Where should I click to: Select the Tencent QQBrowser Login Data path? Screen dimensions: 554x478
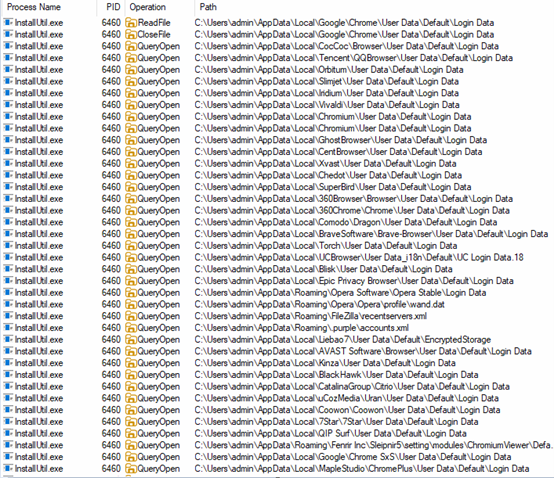coord(353,58)
